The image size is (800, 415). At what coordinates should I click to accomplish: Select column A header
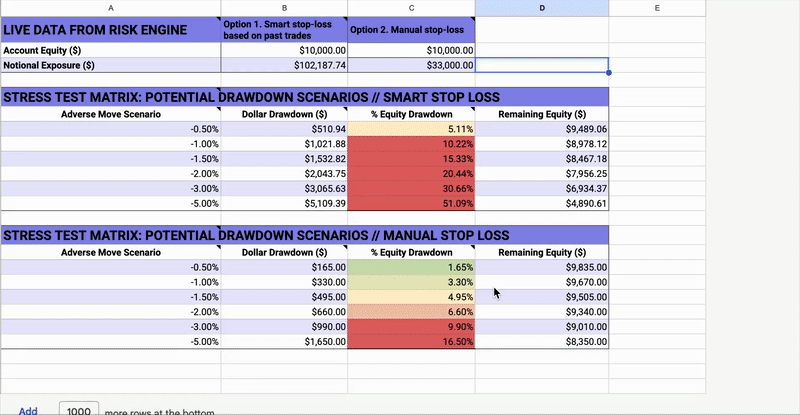(111, 8)
